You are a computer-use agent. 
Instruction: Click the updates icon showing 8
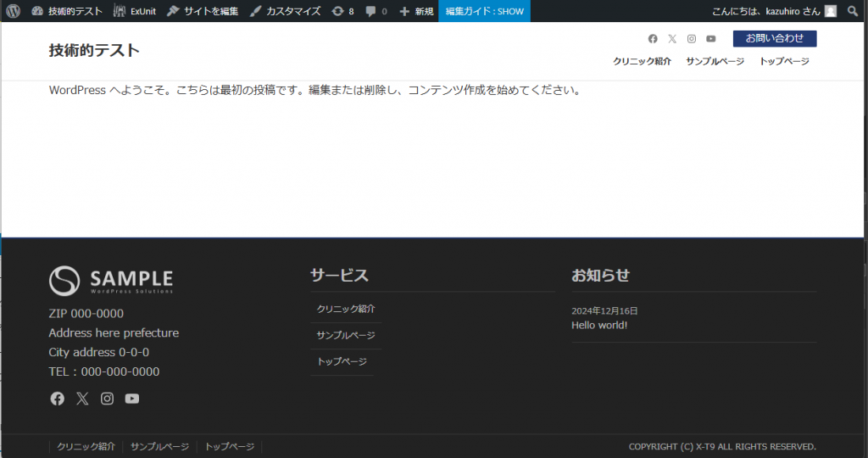343,11
